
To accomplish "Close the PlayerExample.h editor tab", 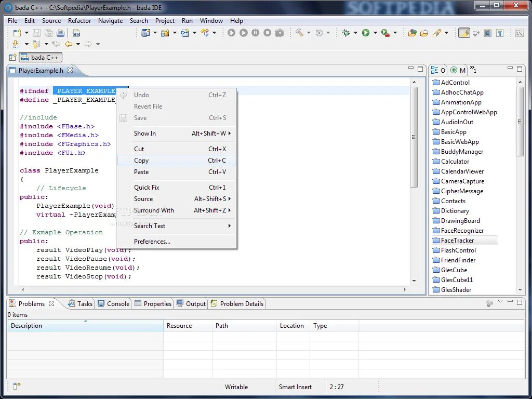I will click(70, 70).
